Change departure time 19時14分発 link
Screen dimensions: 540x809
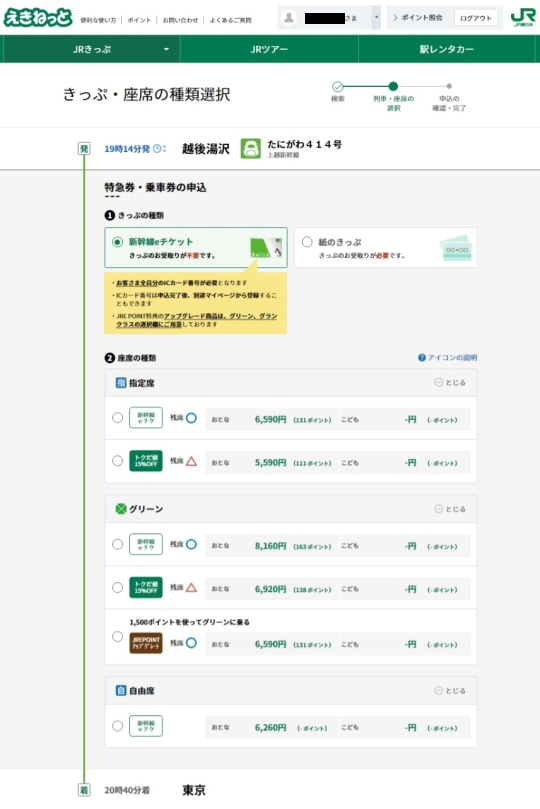pyautogui.click(x=127, y=149)
